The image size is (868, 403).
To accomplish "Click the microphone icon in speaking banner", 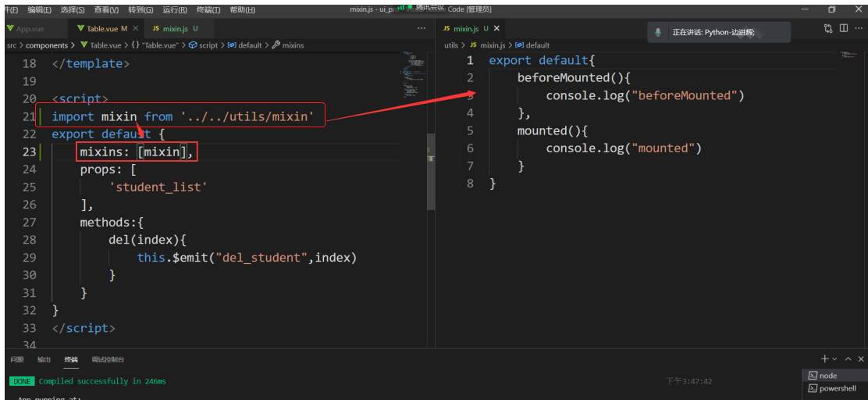I will (x=658, y=32).
